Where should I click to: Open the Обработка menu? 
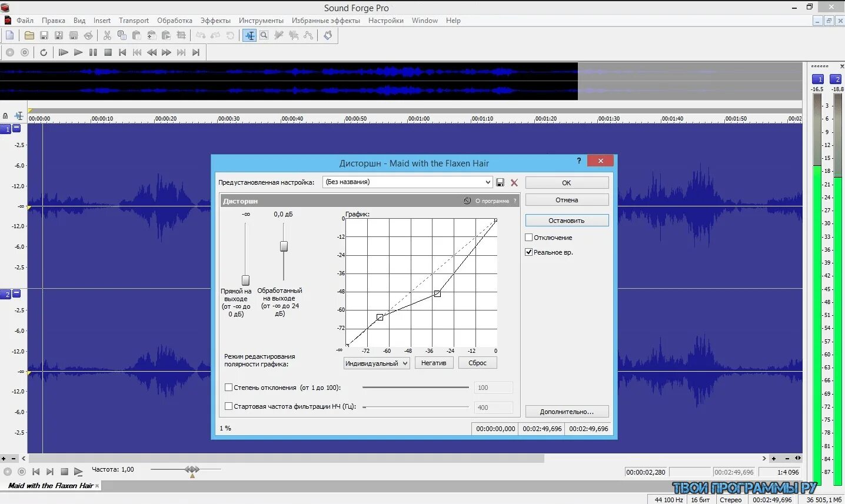[175, 21]
